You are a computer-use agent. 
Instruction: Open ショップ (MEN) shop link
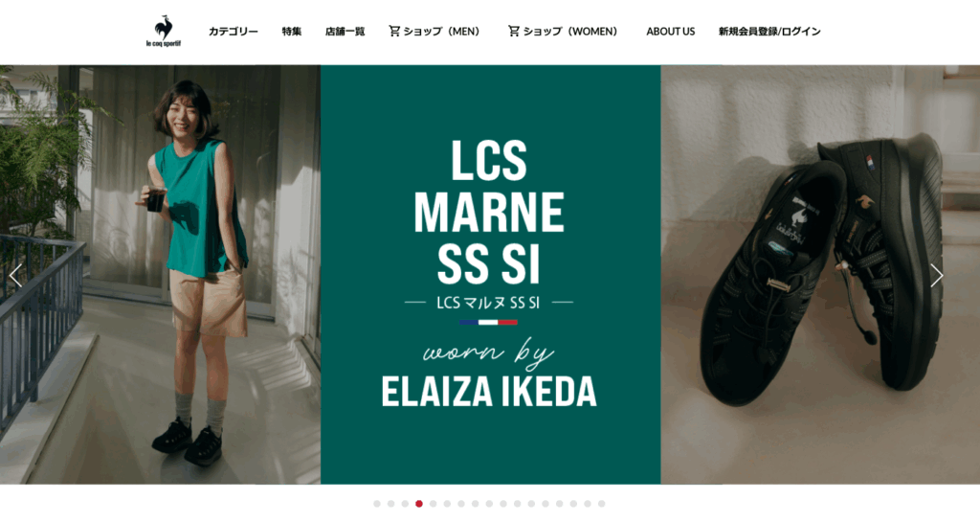pyautogui.click(x=441, y=32)
